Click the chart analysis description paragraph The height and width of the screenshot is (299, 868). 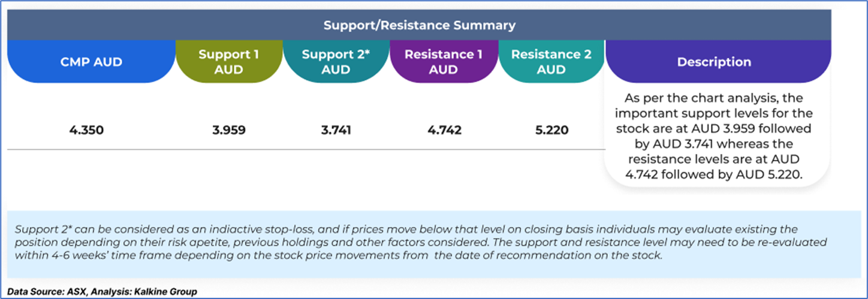(718, 137)
